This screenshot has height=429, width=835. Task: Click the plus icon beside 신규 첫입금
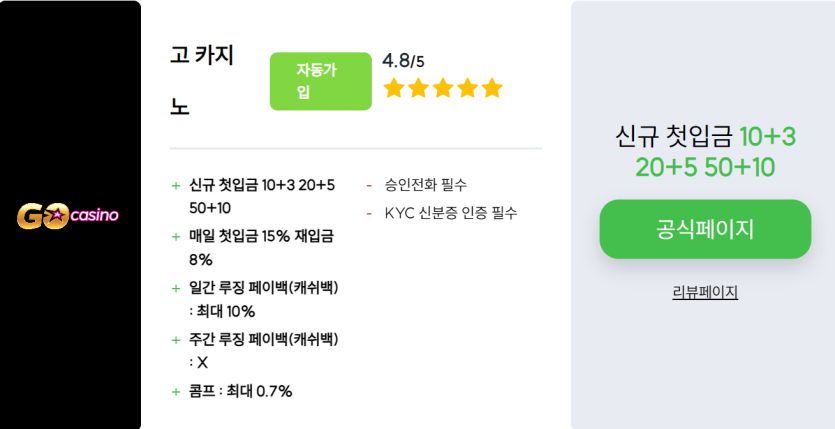[176, 185]
